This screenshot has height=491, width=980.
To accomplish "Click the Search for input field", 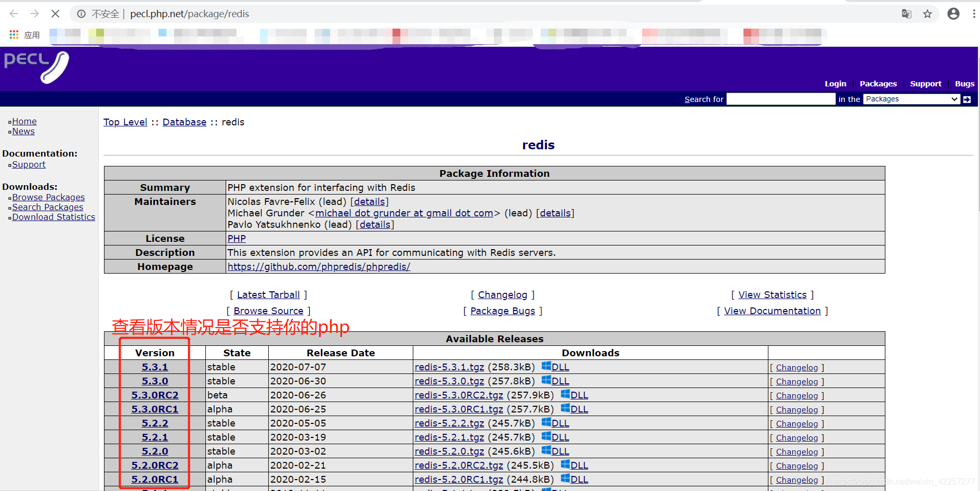I will [781, 99].
